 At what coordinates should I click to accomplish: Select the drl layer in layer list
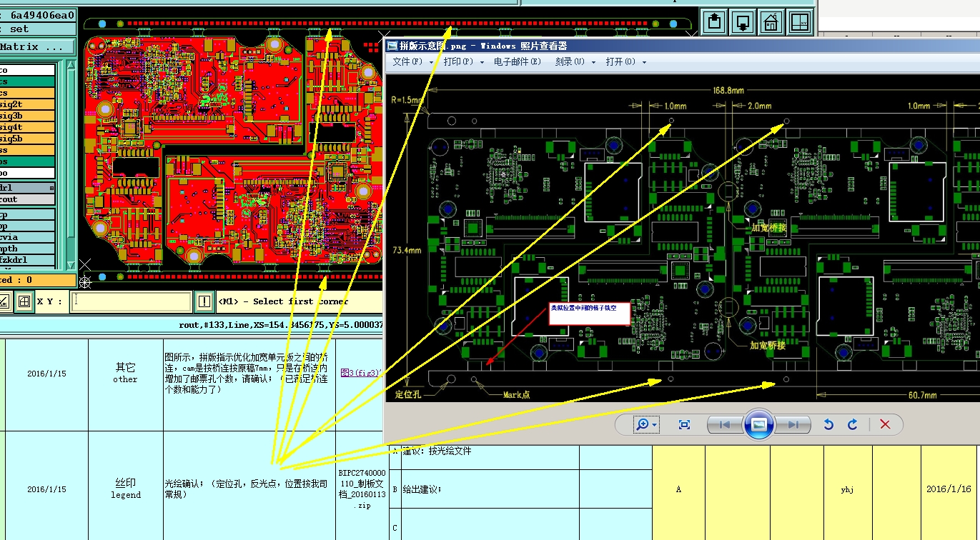click(27, 188)
